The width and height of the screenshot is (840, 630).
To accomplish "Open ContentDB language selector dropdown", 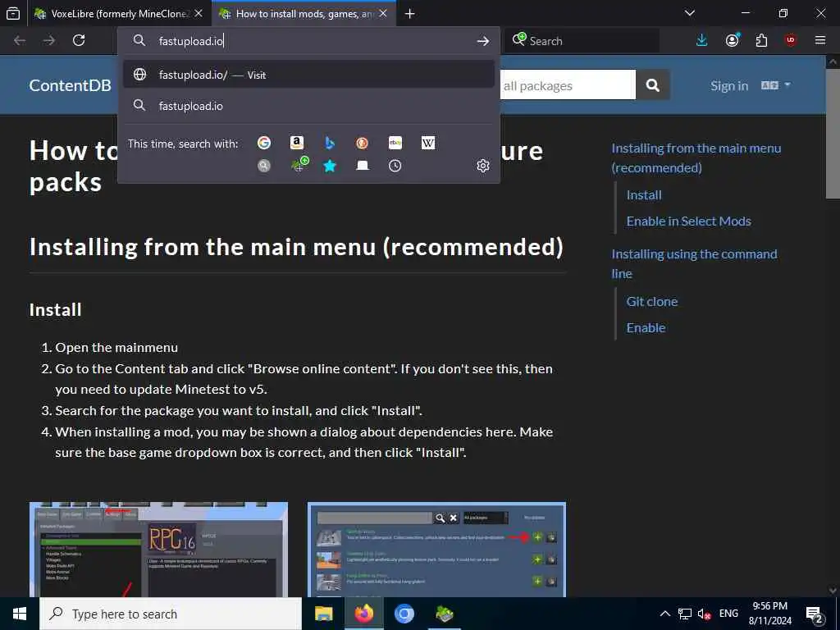I will [x=776, y=85].
